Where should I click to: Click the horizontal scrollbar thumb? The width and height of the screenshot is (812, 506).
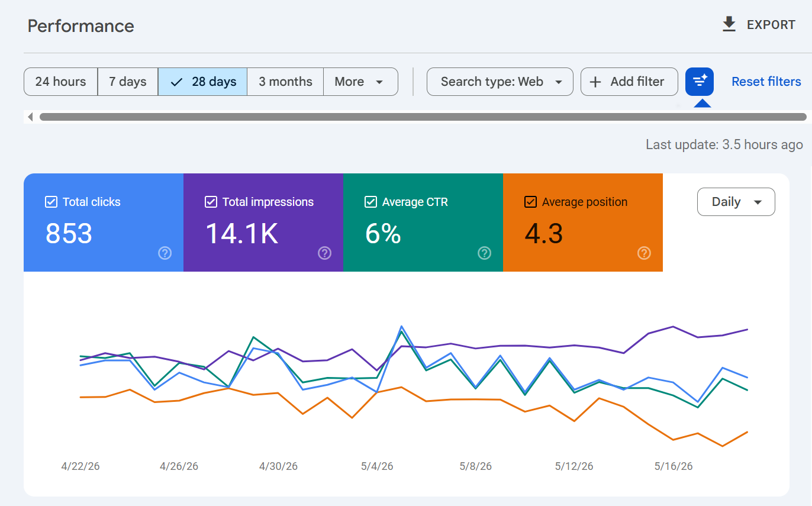(423, 117)
